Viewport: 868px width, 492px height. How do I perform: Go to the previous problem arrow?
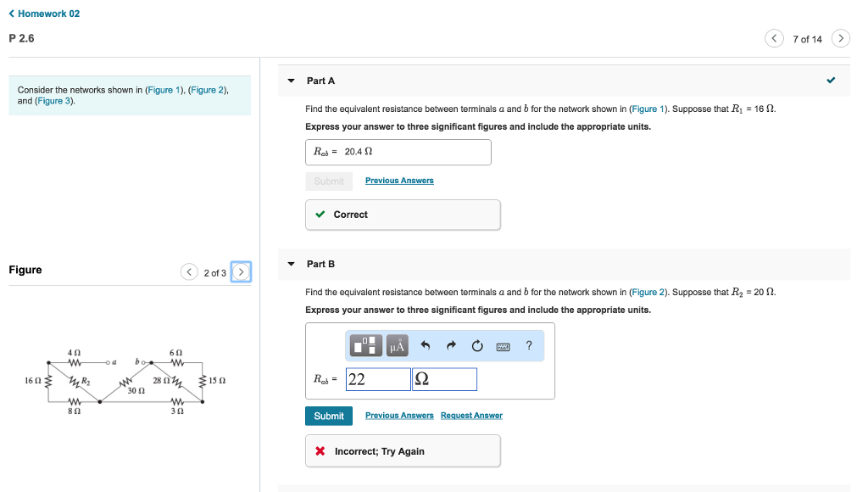775,39
